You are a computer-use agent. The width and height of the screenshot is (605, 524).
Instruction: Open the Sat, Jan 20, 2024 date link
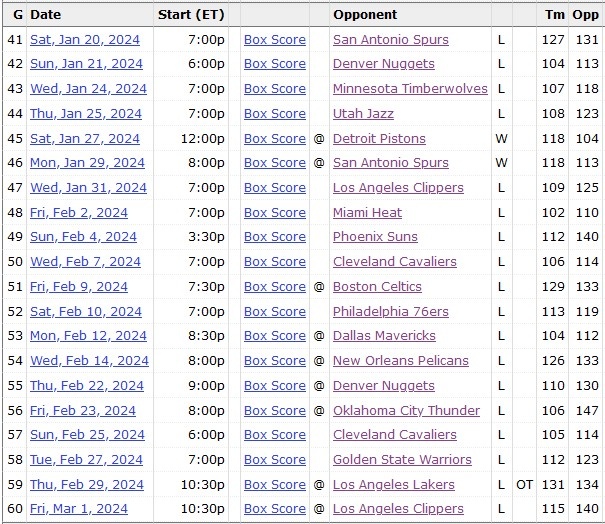click(x=85, y=40)
